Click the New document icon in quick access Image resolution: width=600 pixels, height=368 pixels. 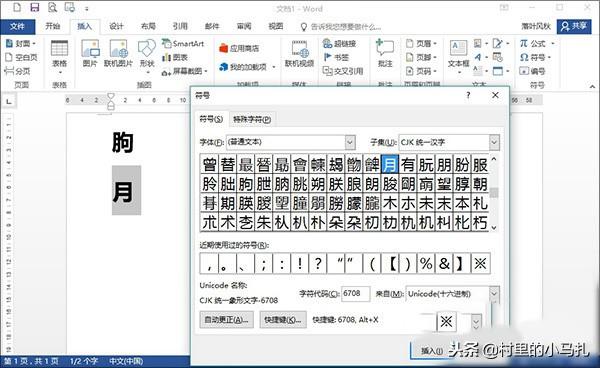click(17, 7)
